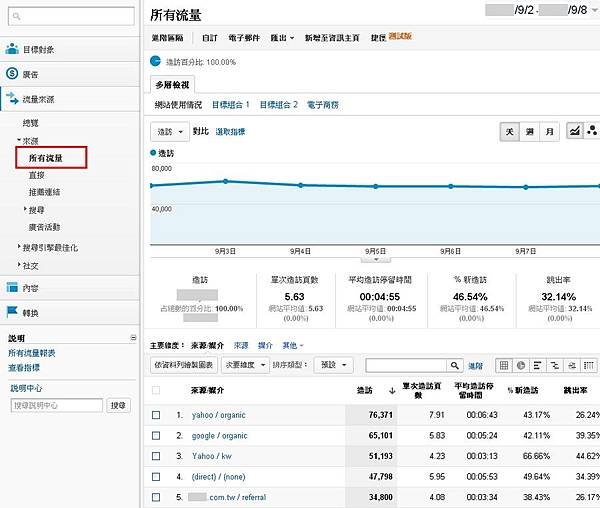
Task: Set graph interval to 週 (week)
Action: coord(530,132)
